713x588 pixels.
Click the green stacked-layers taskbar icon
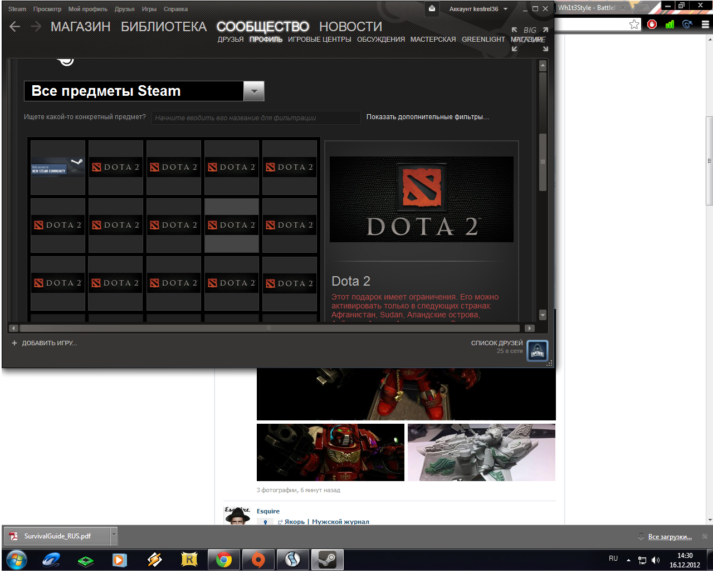coord(85,560)
